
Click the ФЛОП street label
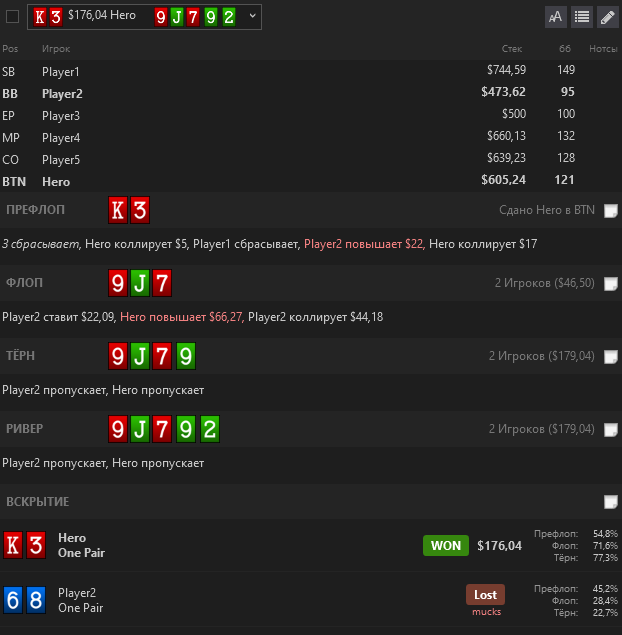[24, 283]
